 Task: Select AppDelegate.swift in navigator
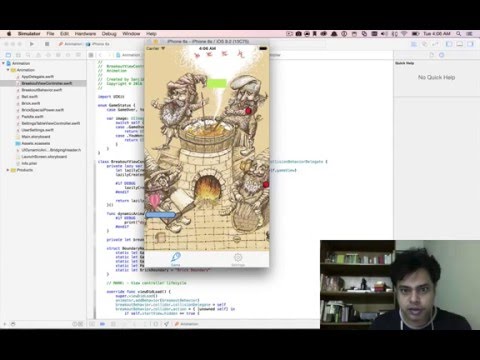(x=37, y=77)
